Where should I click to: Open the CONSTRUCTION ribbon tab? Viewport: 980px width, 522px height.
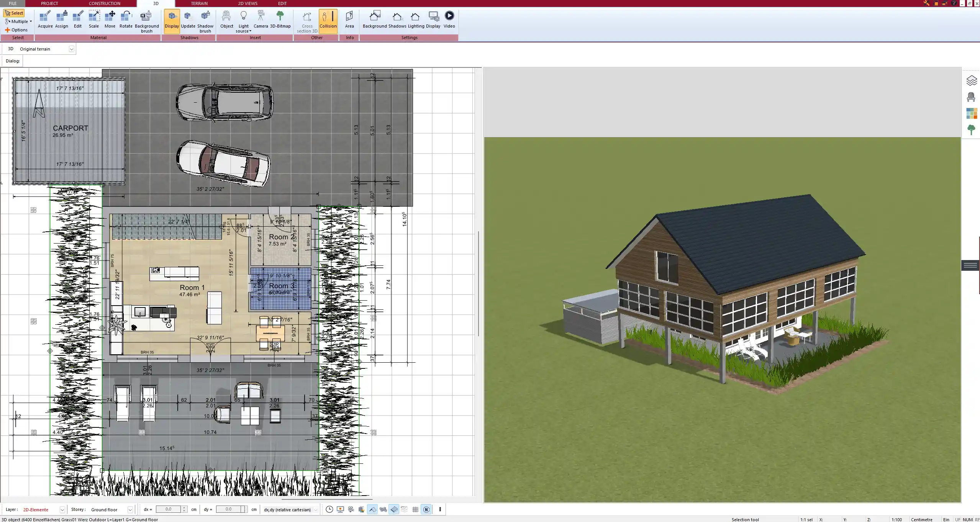(104, 3)
